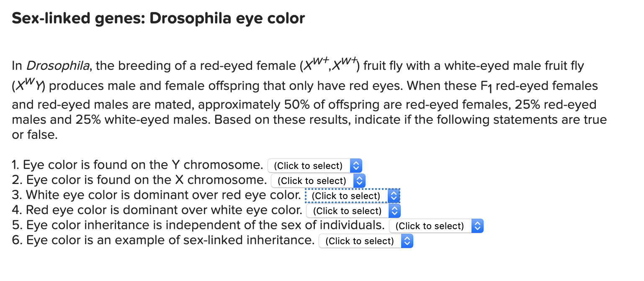Open the dropdown for the X chromosome statement
The width and height of the screenshot is (644, 281).
pyautogui.click(x=318, y=181)
